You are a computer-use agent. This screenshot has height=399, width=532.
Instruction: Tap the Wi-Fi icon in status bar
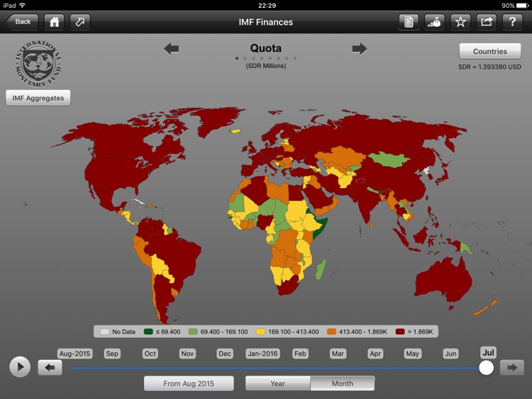pyautogui.click(x=23, y=6)
